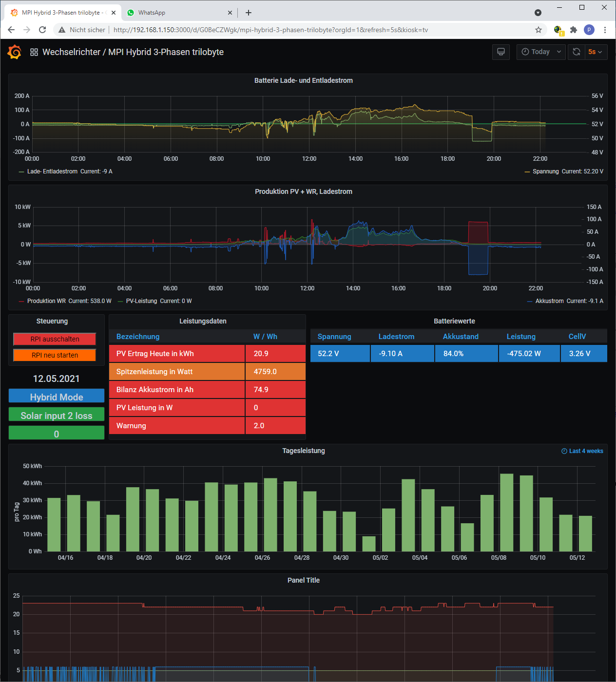
Task: Reload the browser page
Action: tap(42, 30)
